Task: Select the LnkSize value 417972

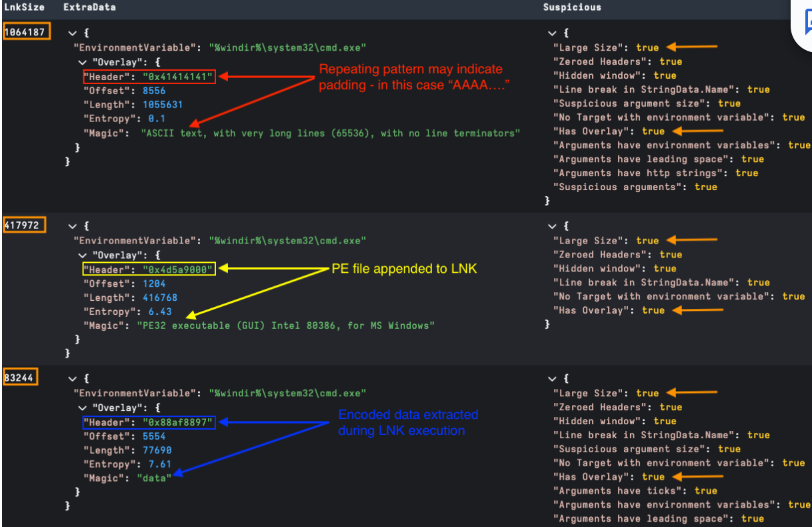Action: tap(23, 225)
